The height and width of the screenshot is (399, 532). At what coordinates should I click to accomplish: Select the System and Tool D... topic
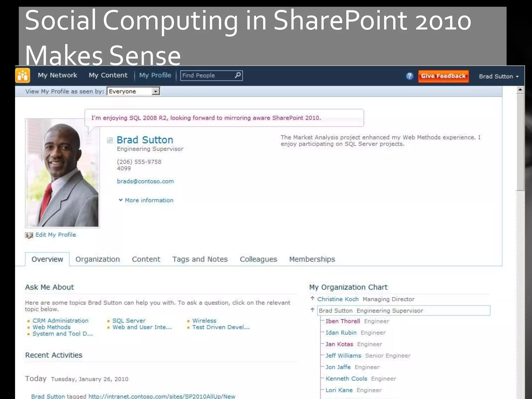tap(63, 334)
